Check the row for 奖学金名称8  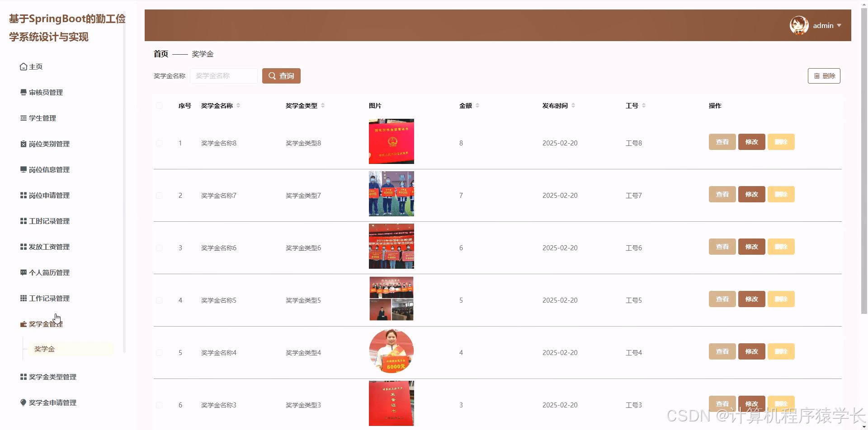tap(159, 143)
